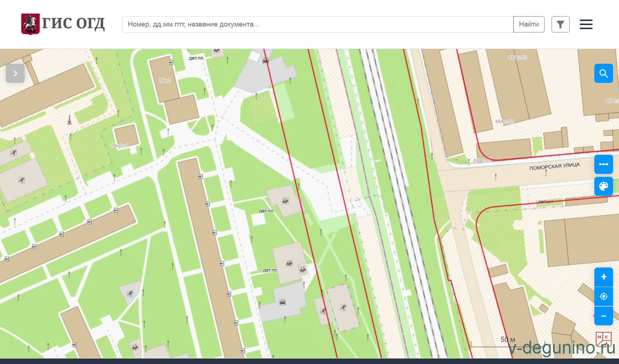This screenshot has width=619, height=364.
Task: Click the ГИС ОГД logo
Action: click(x=63, y=24)
